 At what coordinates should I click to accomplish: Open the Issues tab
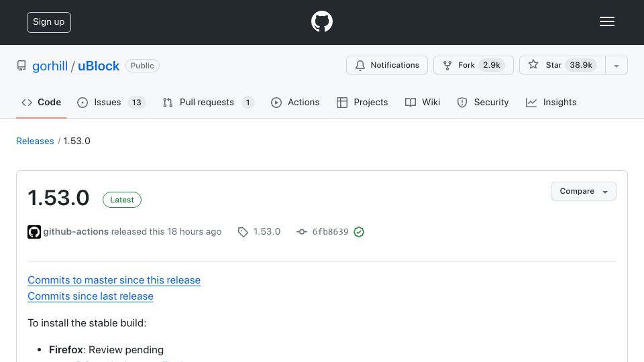pos(111,102)
